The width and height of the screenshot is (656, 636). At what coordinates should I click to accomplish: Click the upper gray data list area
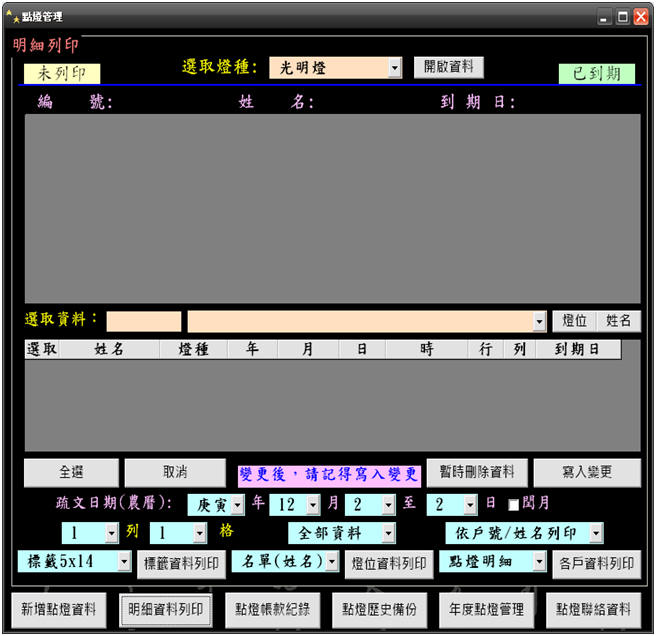tap(333, 208)
